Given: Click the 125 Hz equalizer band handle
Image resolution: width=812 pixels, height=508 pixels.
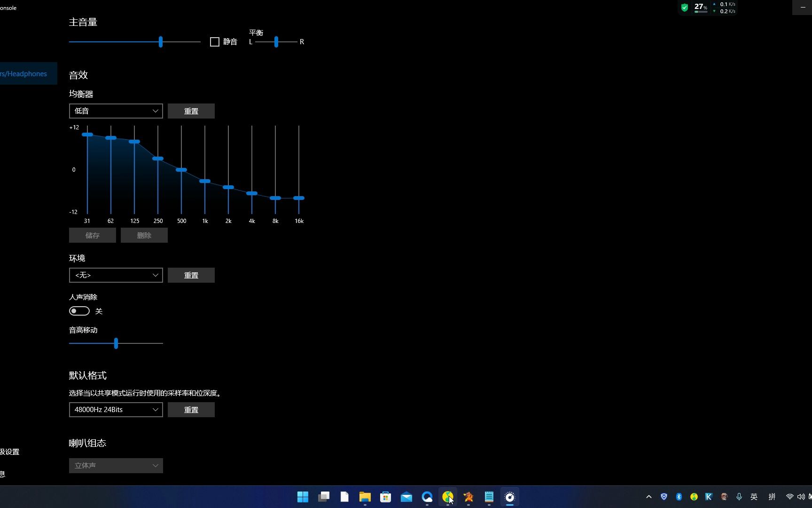Looking at the screenshot, I should [134, 142].
